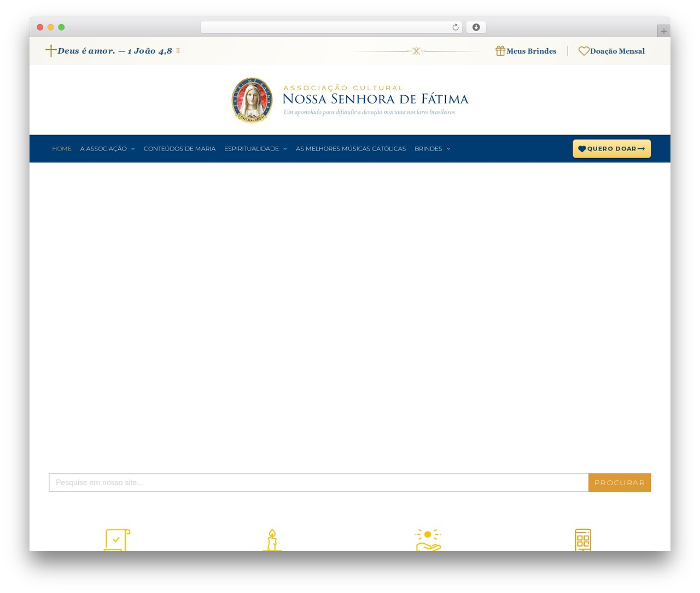Click the smartphone apps icon
This screenshot has width=700, height=593.
pyautogui.click(x=583, y=540)
